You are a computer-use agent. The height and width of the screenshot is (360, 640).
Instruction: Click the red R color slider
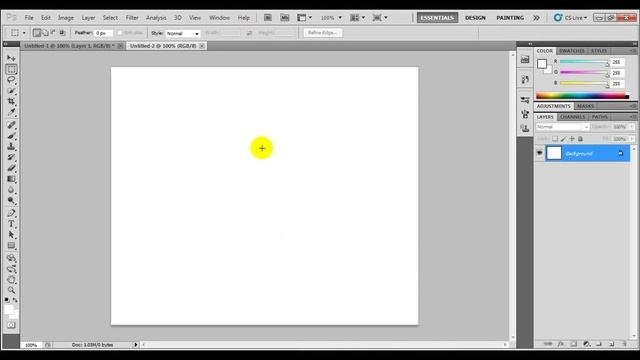584,62
